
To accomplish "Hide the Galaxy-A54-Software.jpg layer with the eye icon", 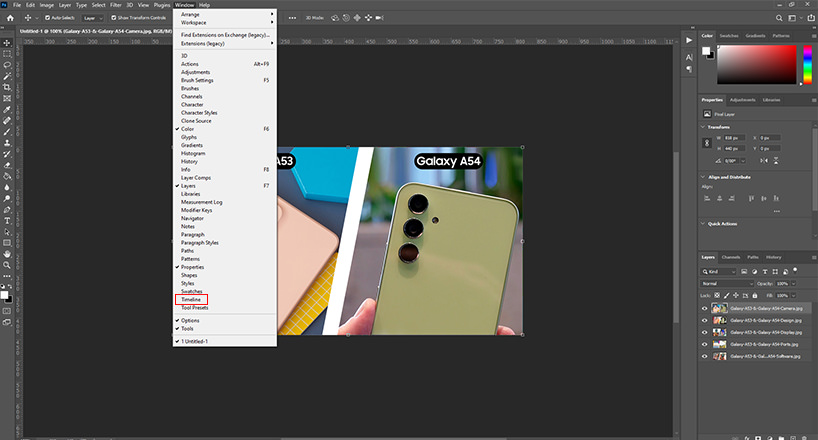I will 704,356.
